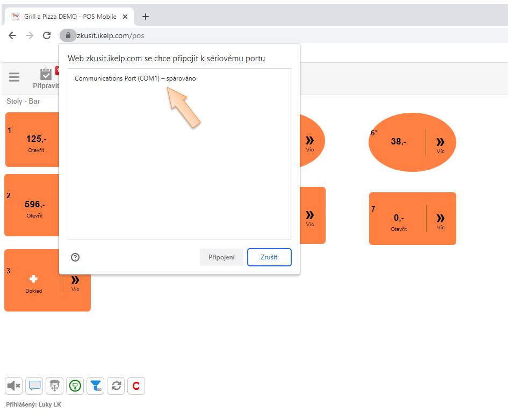Click the mute sound speaker icon
Screen dimensions: 511x420
coord(13,386)
